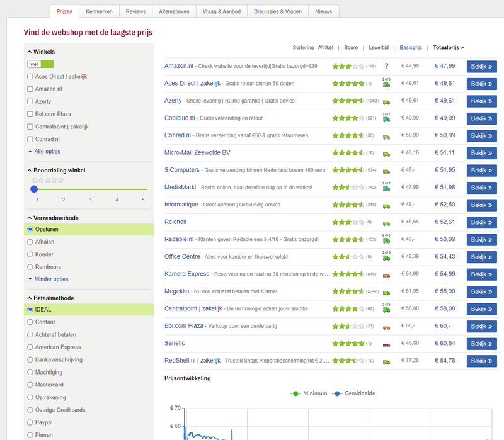
Task: Switch to the Alternatieven tab
Action: (x=175, y=11)
